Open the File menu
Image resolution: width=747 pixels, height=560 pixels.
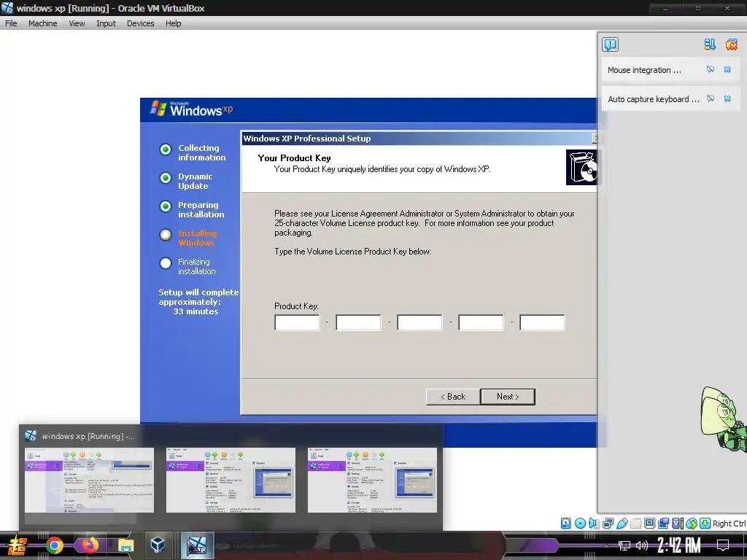click(11, 23)
